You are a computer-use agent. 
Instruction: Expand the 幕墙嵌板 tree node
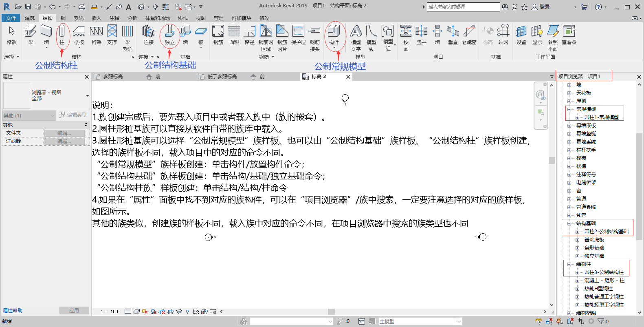point(569,126)
